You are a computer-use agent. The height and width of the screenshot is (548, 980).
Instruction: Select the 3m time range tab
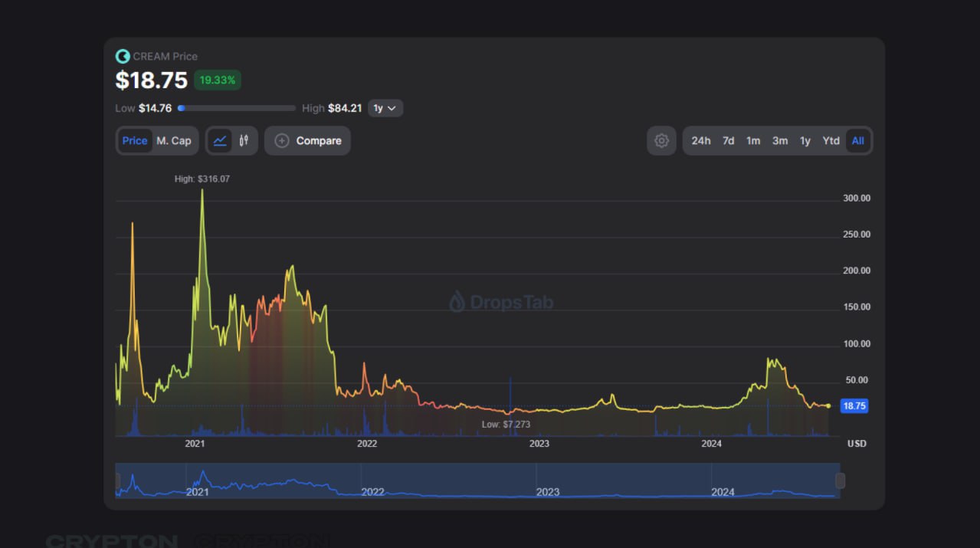(x=780, y=141)
